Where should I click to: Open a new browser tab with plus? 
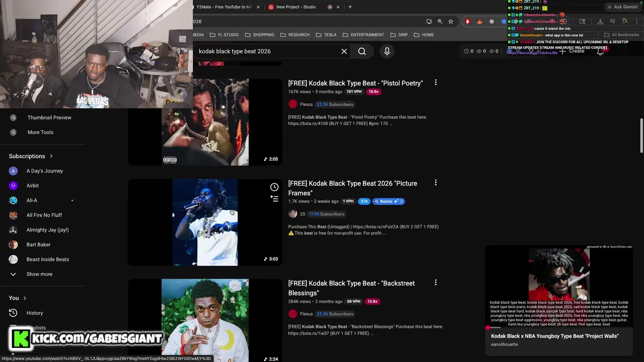pos(350,7)
